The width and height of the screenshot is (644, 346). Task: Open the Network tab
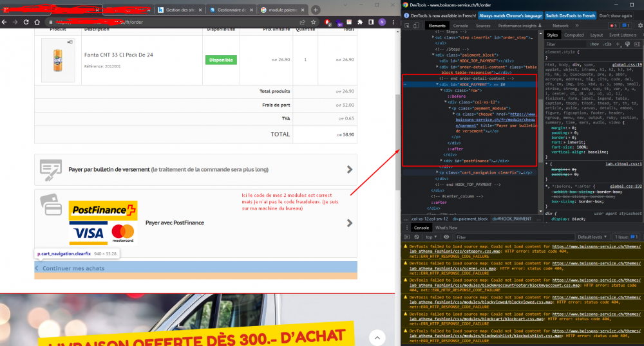(560, 26)
